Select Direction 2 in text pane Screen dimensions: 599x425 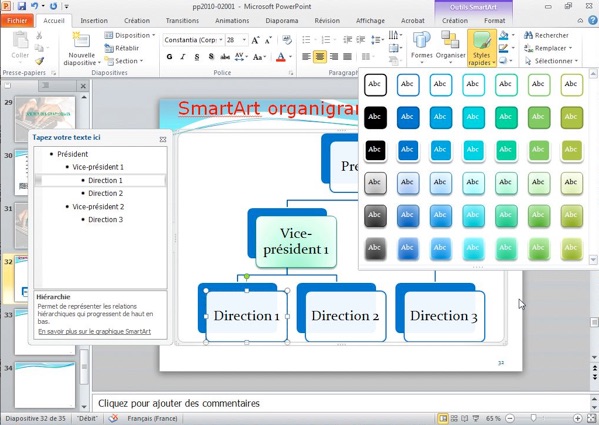point(105,193)
